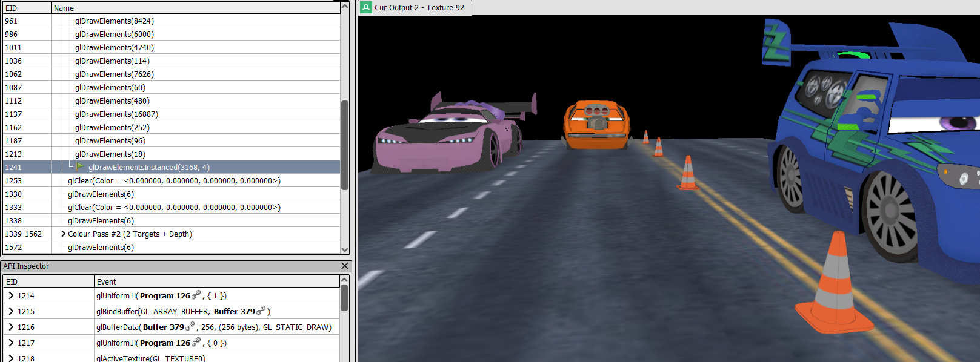Expand the Colour Pass #2 group
The height and width of the screenshot is (362, 980).
coord(63,234)
